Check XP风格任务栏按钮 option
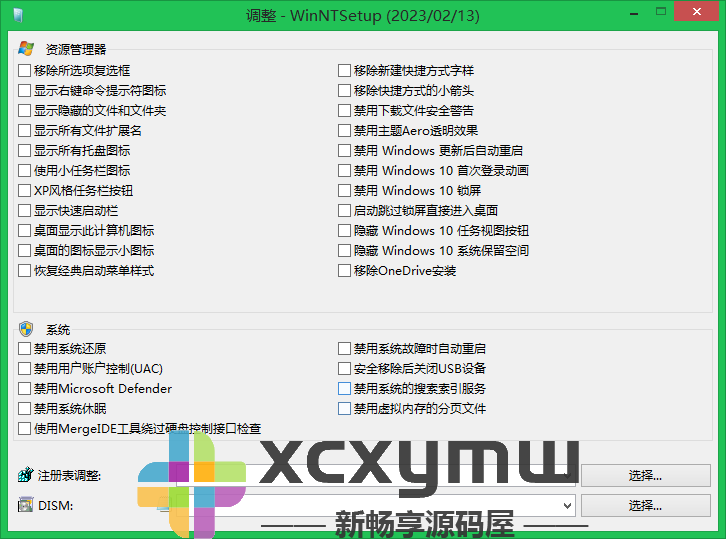The image size is (726, 539). pyautogui.click(x=24, y=191)
